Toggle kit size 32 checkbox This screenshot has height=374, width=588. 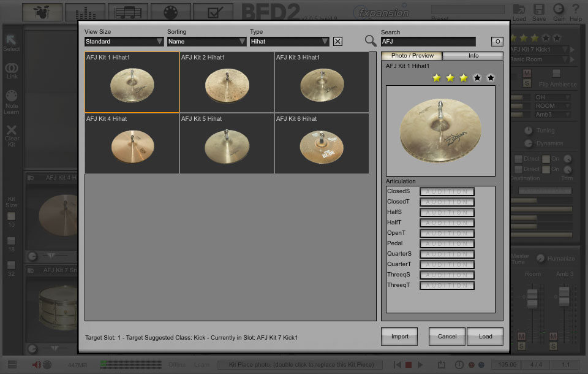pyautogui.click(x=11, y=265)
